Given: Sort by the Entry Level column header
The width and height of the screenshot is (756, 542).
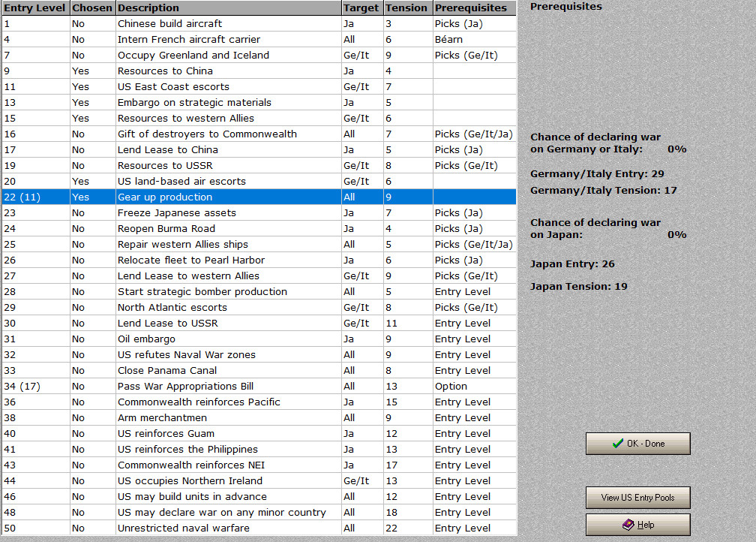Looking at the screenshot, I should [35, 8].
